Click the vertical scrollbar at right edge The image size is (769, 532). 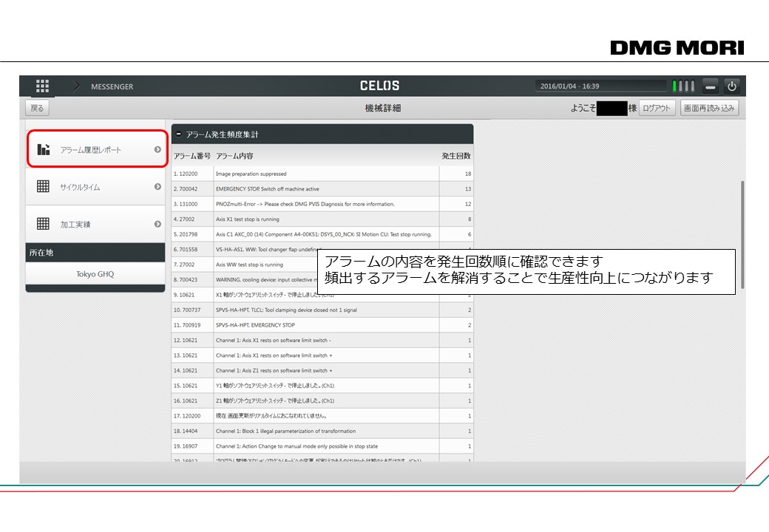tap(742, 235)
